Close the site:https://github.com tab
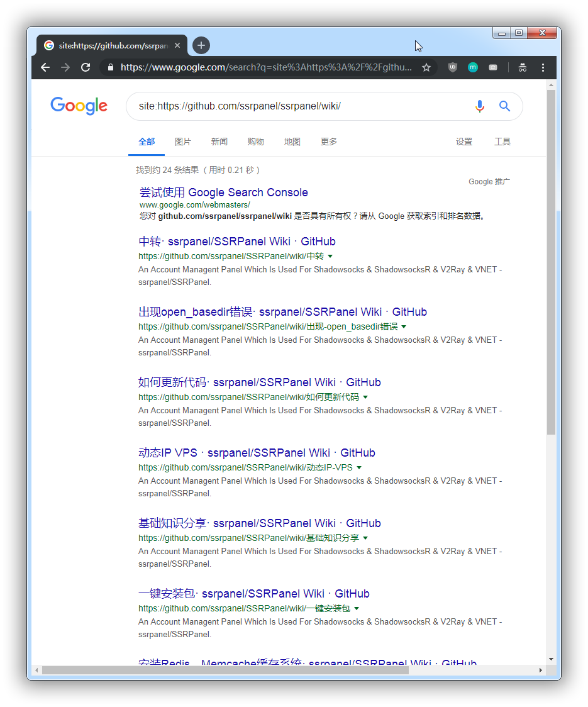 [177, 45]
